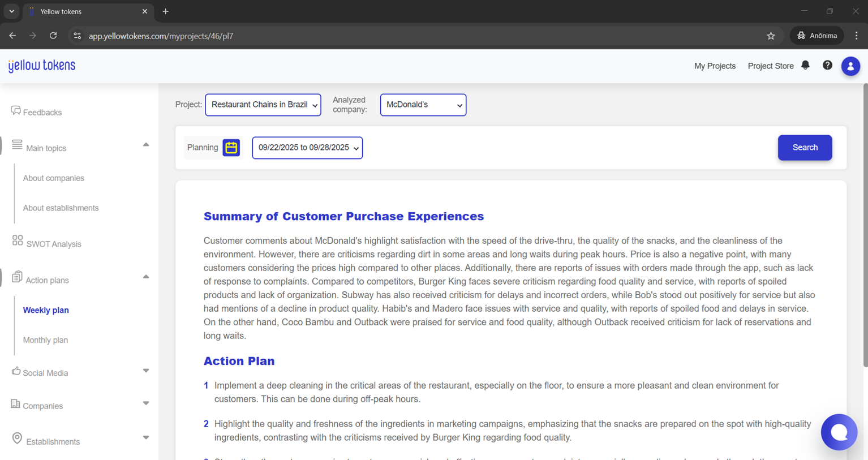
Task: Open the date range dropdown
Action: (307, 148)
